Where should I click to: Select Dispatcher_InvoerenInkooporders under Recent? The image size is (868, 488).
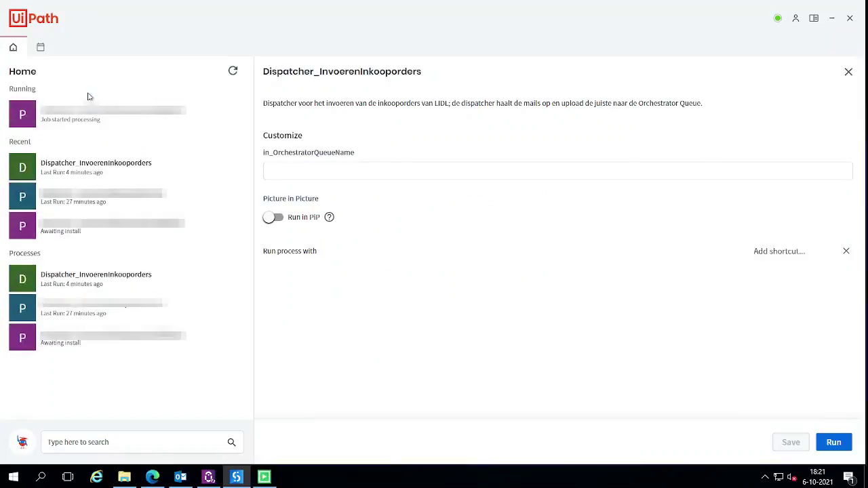[96, 167]
